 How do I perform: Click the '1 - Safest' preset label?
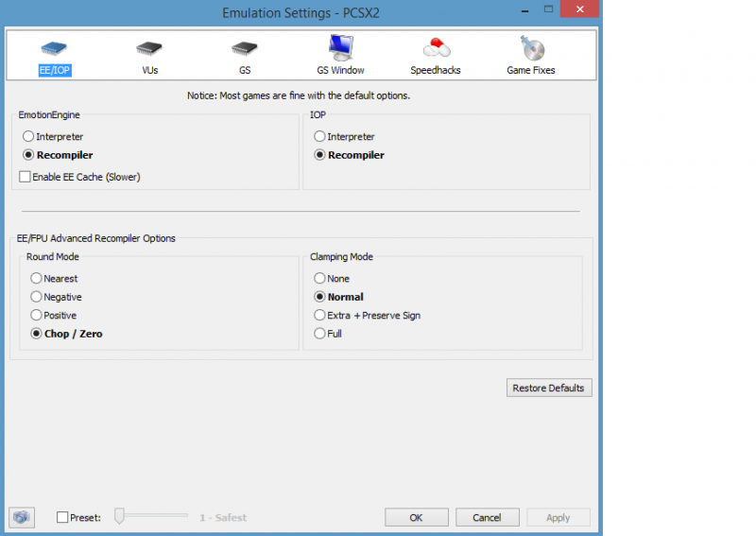[223, 518]
